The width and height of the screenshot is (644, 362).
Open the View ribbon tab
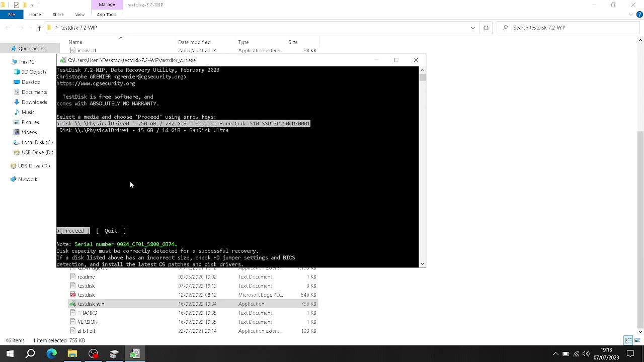(x=79, y=15)
